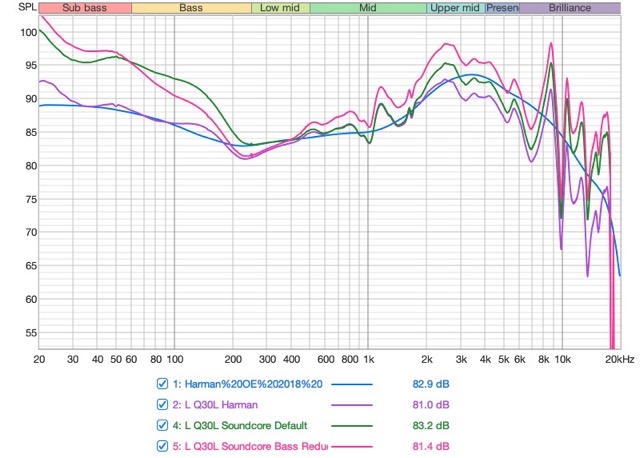The width and height of the screenshot is (640, 458).
Task: Click the 83.2 dB level value
Action: 431,426
